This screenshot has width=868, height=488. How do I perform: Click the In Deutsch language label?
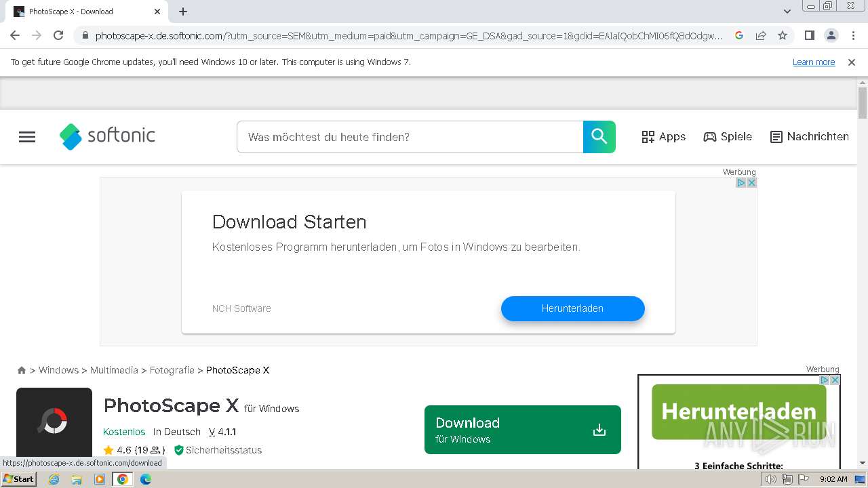pyautogui.click(x=177, y=432)
